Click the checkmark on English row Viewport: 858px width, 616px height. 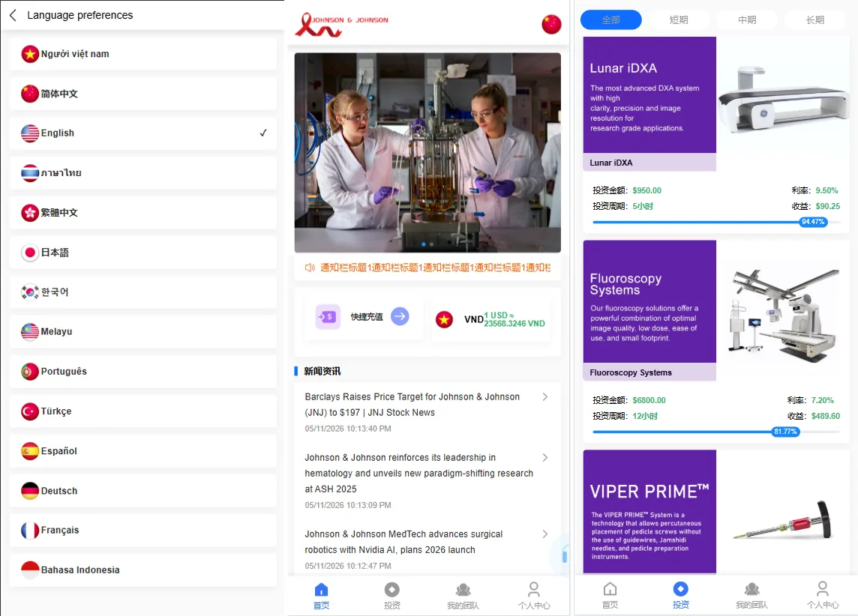point(263,133)
